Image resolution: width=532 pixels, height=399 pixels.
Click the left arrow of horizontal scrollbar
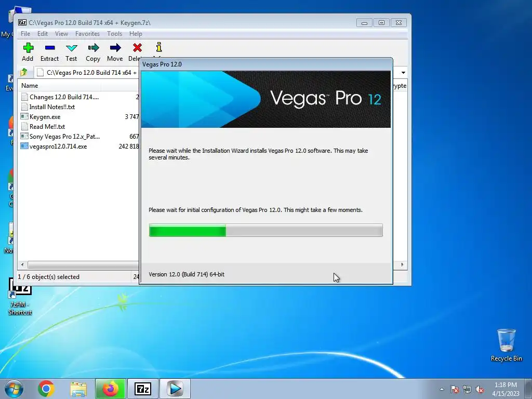pyautogui.click(x=22, y=264)
